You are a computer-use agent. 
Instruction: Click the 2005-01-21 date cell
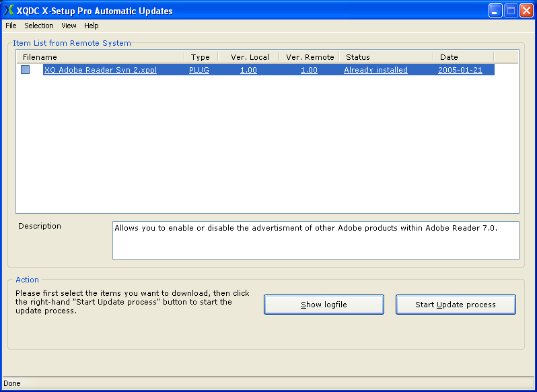click(x=460, y=70)
